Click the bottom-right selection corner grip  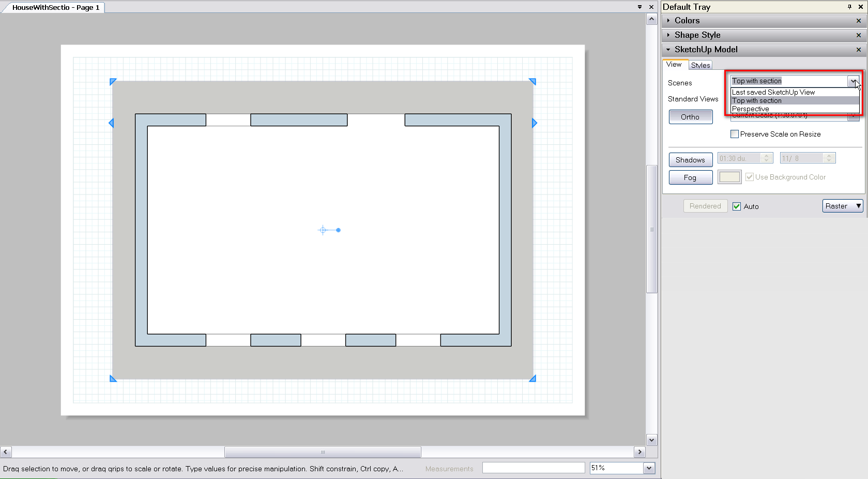[533, 379]
